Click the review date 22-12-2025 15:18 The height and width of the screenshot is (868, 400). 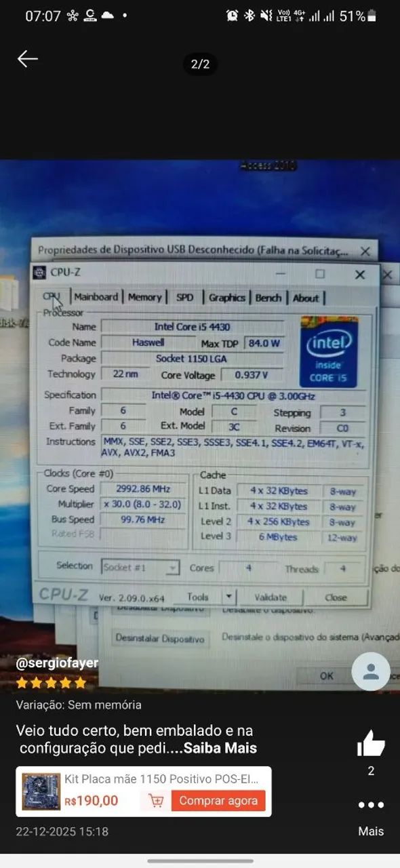click(x=62, y=831)
